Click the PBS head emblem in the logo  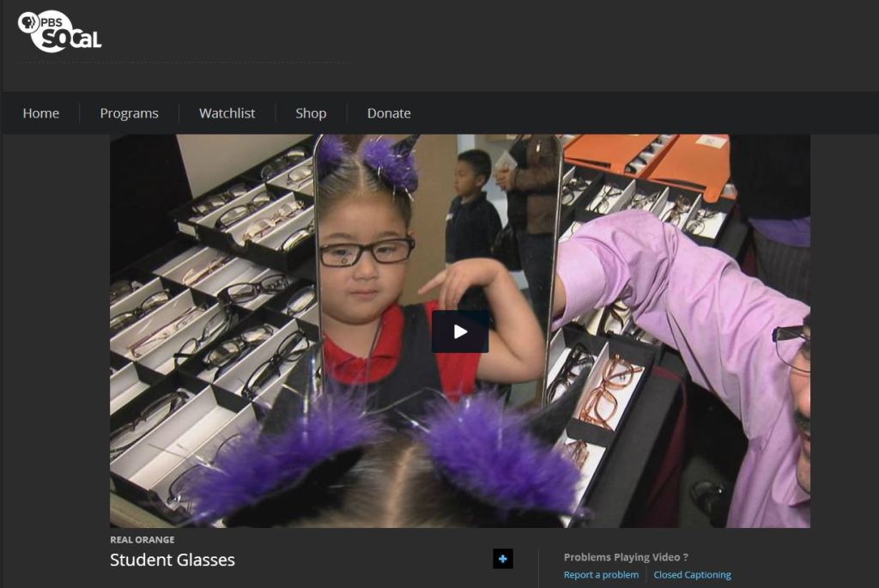28,21
